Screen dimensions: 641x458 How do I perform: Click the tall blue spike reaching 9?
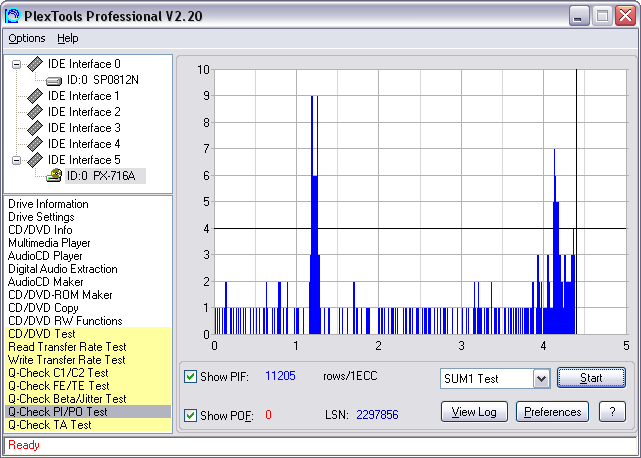pyautogui.click(x=314, y=215)
